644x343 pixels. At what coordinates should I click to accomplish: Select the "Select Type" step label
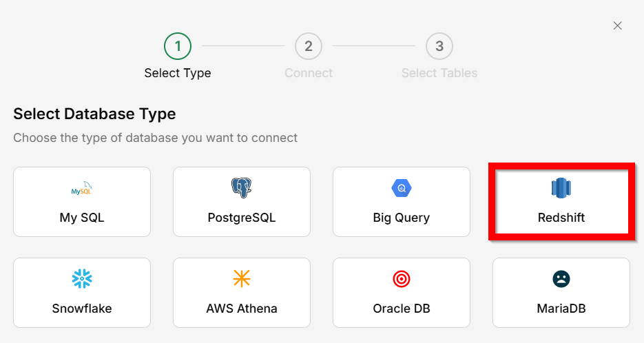pyautogui.click(x=178, y=73)
